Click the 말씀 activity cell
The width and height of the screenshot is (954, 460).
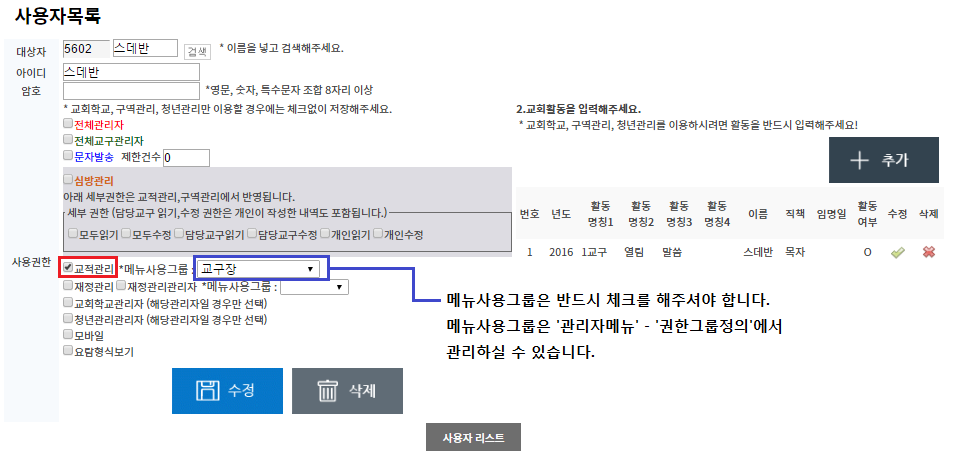click(x=671, y=252)
